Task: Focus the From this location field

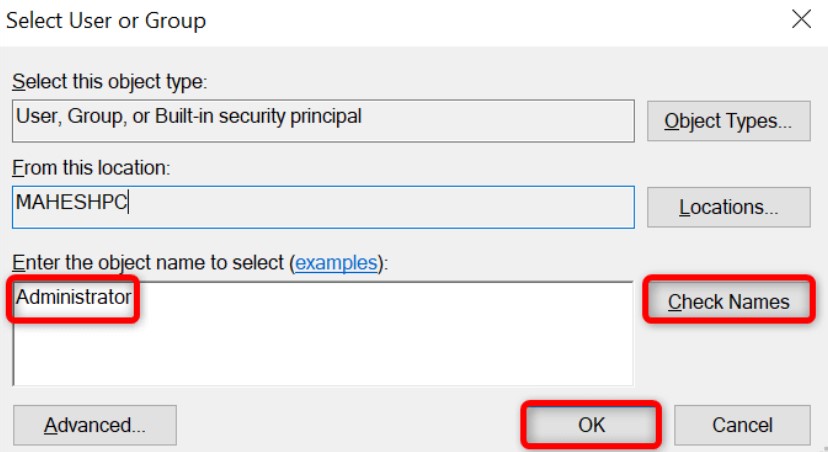Action: point(380,207)
